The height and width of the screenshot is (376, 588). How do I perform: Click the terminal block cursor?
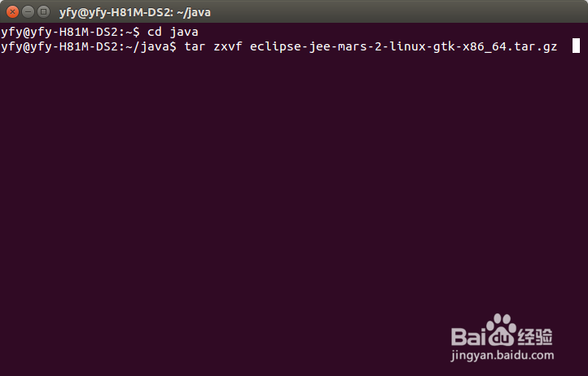(x=576, y=46)
